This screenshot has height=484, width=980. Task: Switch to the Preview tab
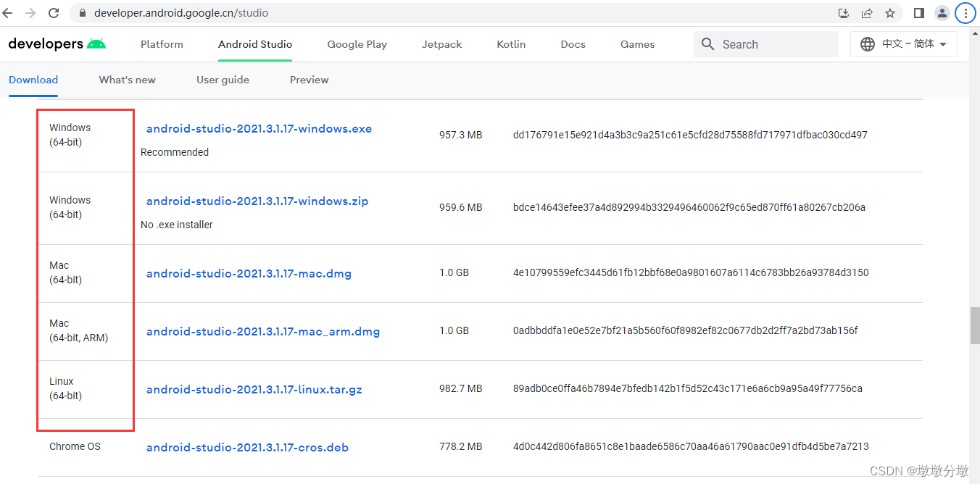309,80
